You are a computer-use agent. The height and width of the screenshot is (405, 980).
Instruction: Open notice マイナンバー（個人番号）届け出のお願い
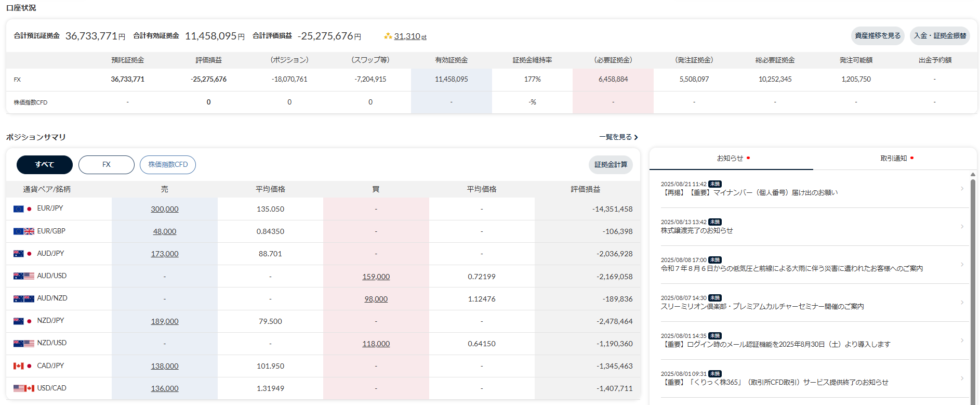coord(749,193)
